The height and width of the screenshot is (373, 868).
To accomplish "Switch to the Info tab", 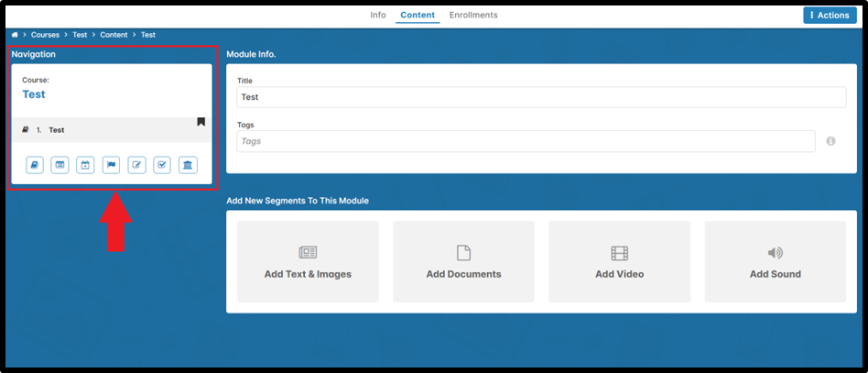I will point(377,15).
